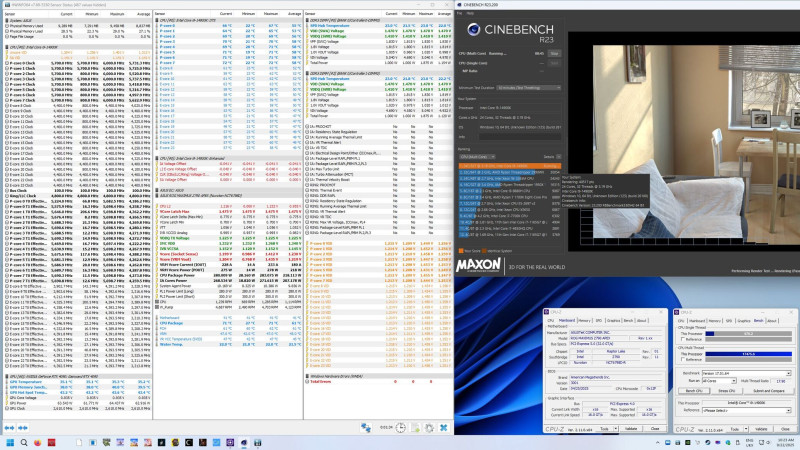This screenshot has width=800, height=450.
Task: Open Tools dropdown arrow in left CPU-Z
Action: [x=616, y=429]
